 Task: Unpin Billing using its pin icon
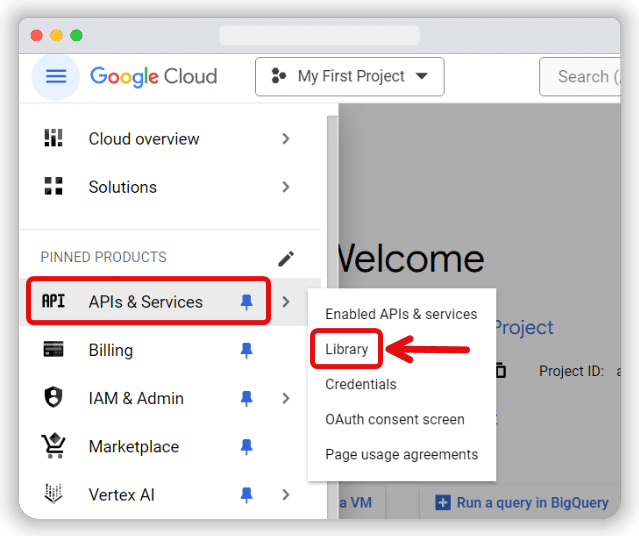pyautogui.click(x=247, y=350)
